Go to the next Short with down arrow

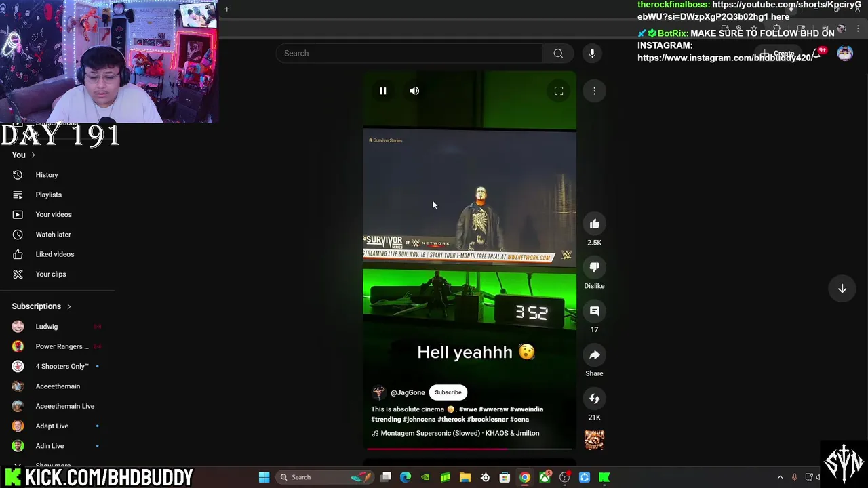[x=842, y=289]
